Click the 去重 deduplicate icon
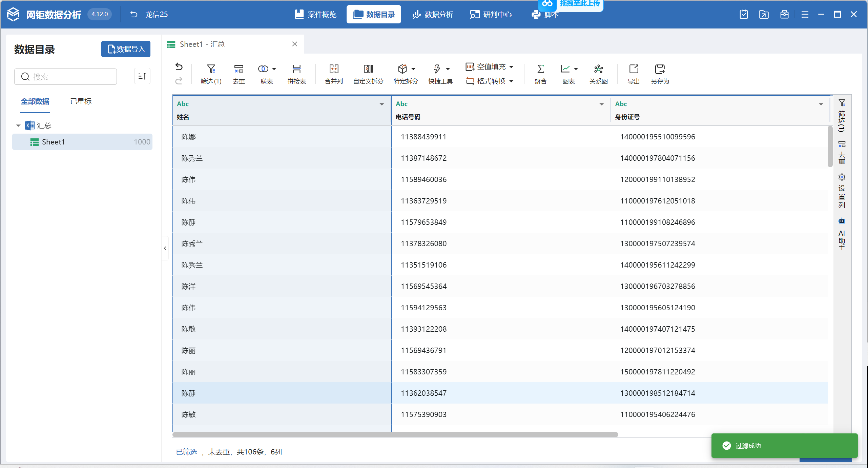Image resolution: width=868 pixels, height=468 pixels. tap(239, 69)
